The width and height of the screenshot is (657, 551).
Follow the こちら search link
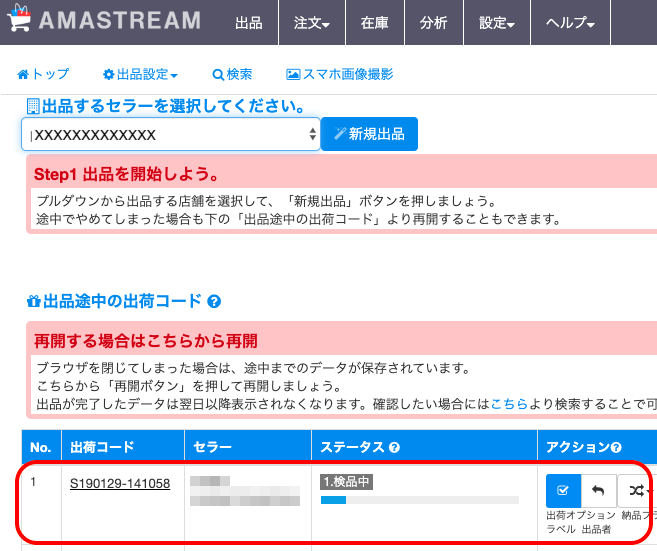click(x=509, y=404)
